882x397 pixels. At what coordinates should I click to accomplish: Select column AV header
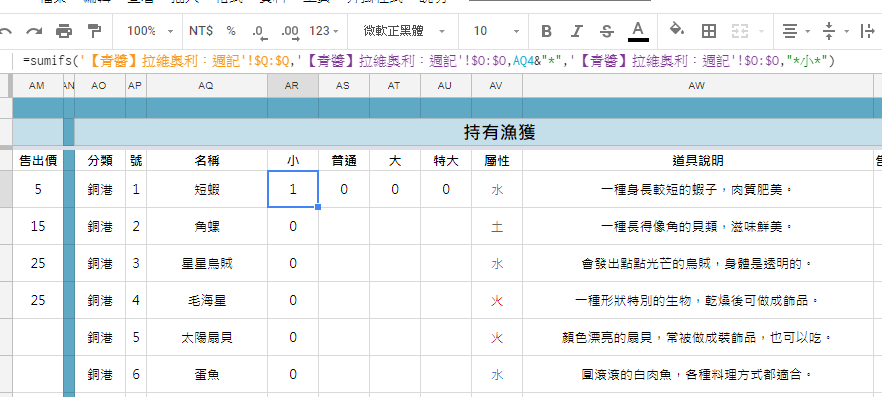pos(496,85)
